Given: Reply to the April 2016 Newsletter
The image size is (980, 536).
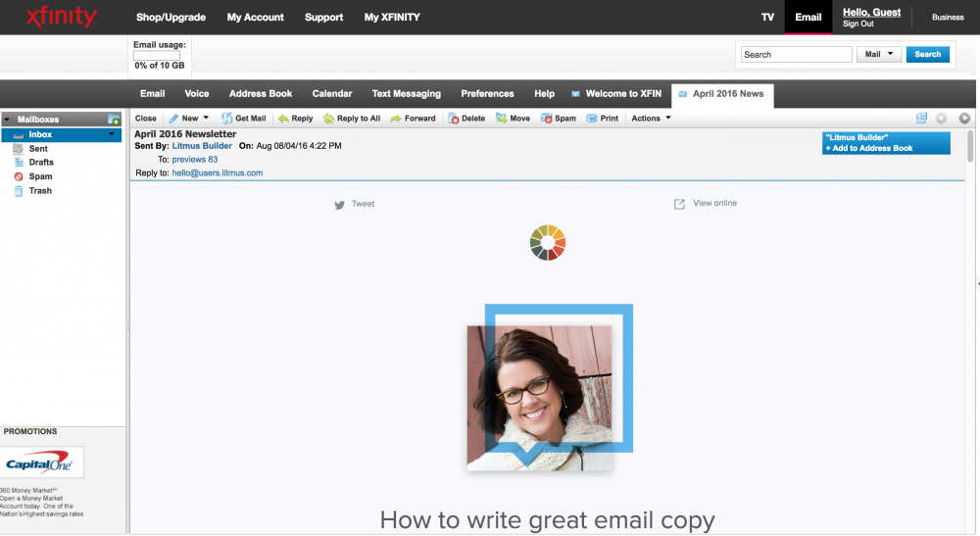Looking at the screenshot, I should coord(295,119).
